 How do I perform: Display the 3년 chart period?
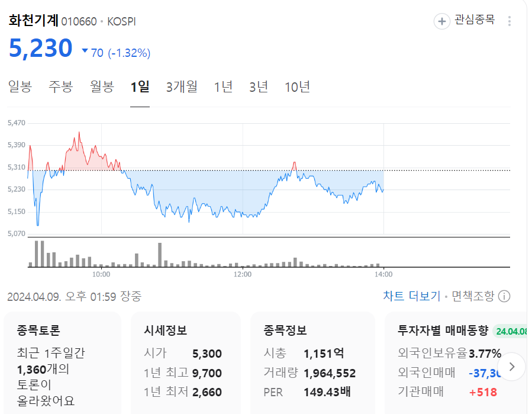tap(259, 87)
